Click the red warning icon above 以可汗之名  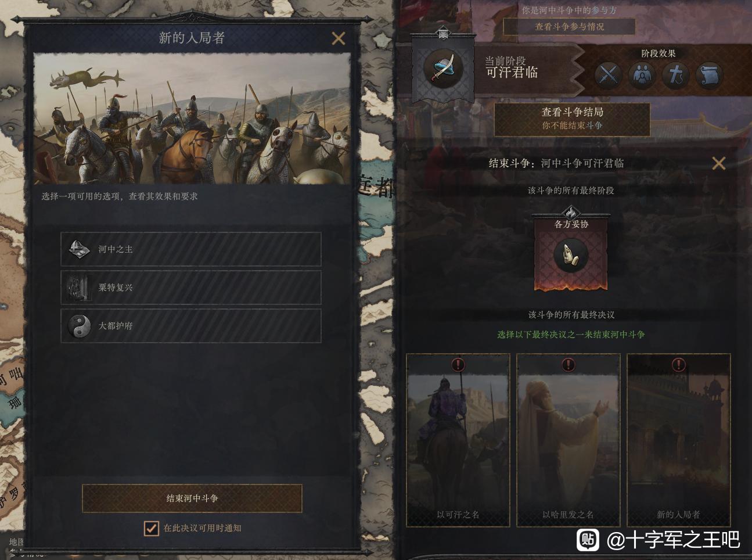458,365
